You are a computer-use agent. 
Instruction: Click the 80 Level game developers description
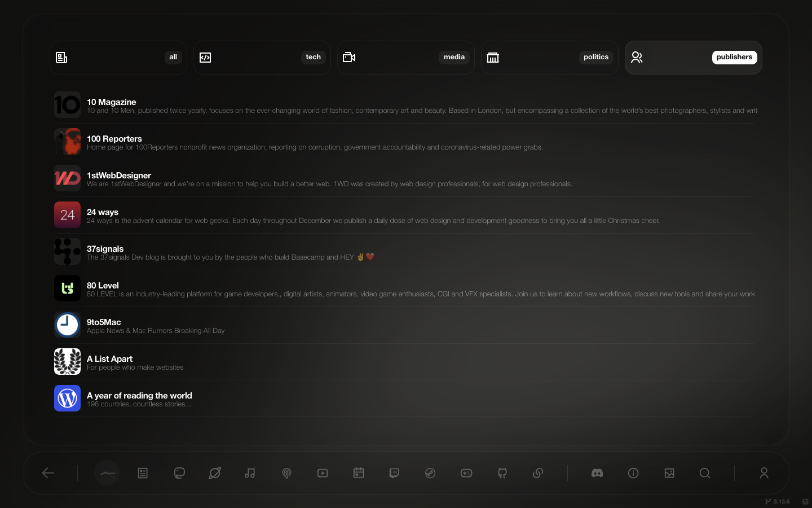421,294
